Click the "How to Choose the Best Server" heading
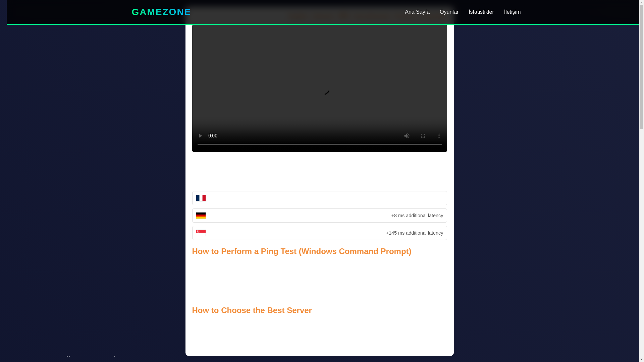 point(252,310)
